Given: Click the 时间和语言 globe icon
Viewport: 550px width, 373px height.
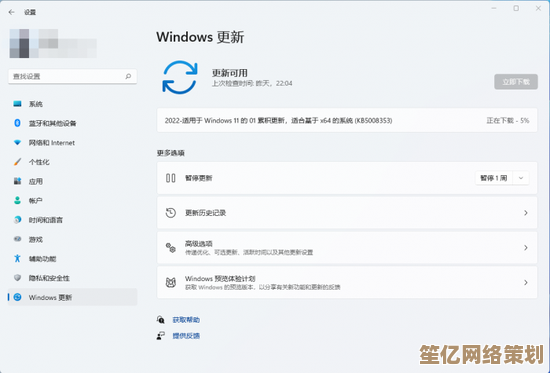Looking at the screenshot, I should [17, 220].
